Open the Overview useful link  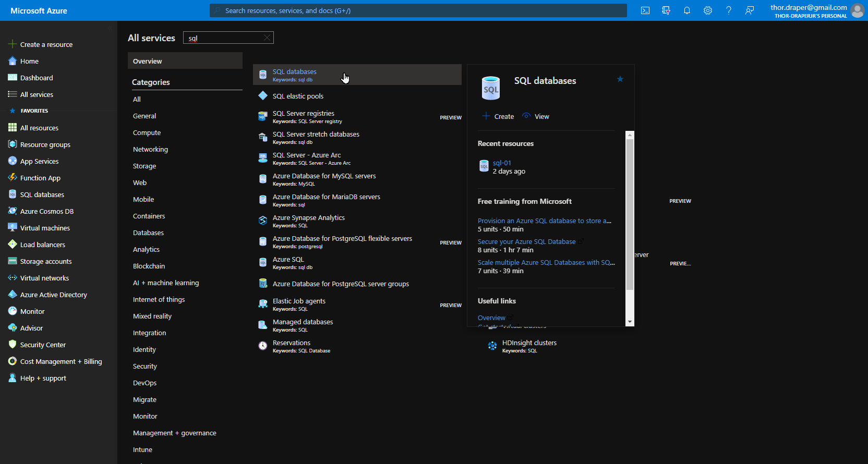pyautogui.click(x=491, y=318)
